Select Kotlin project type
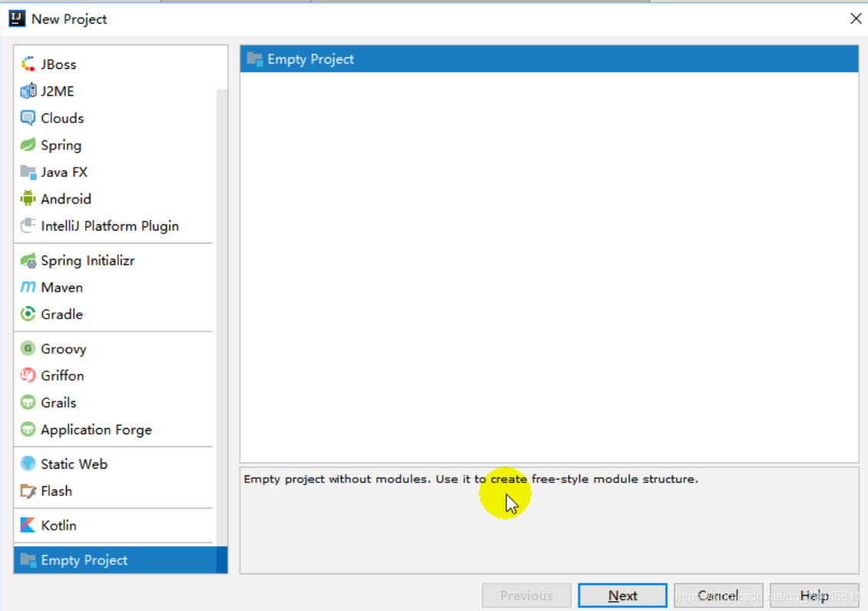Image resolution: width=868 pixels, height=611 pixels. (x=115, y=525)
